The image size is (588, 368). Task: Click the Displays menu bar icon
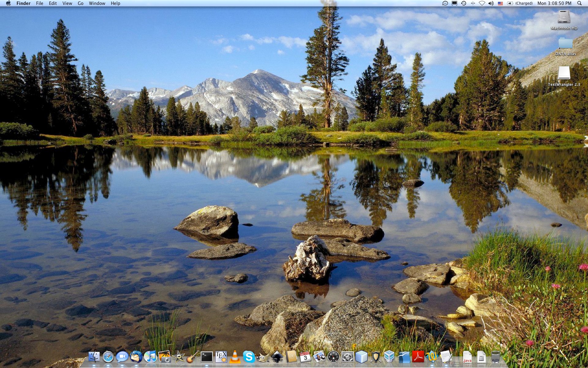coord(454,3)
